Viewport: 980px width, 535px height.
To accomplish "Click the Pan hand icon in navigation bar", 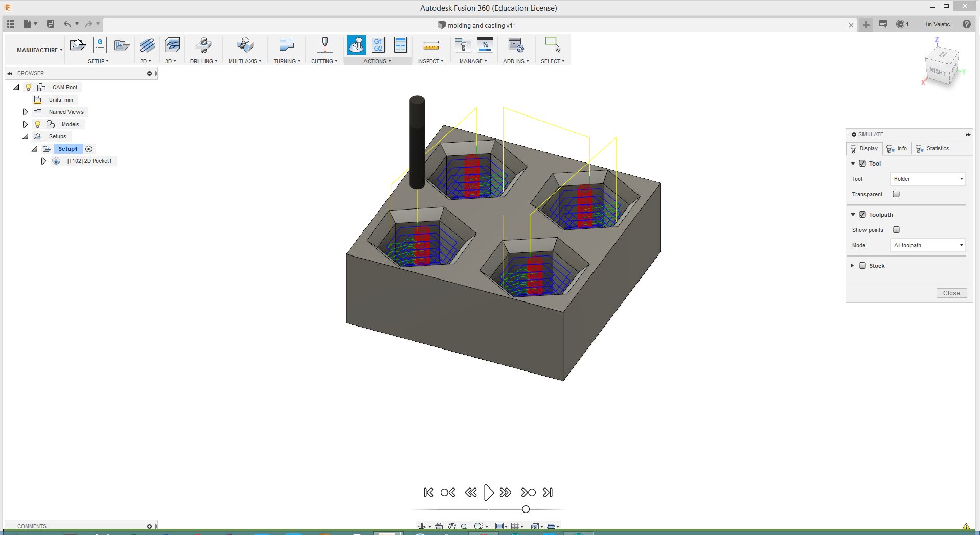I will 452,526.
